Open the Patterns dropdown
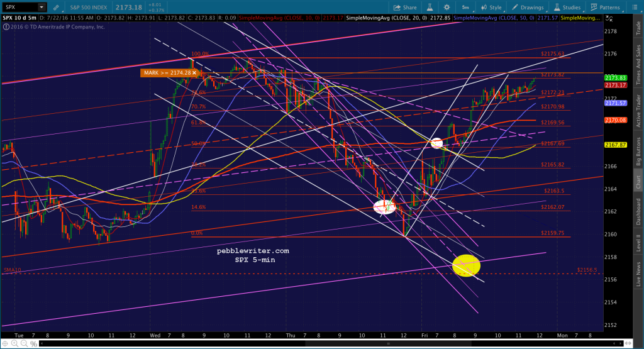This screenshot has width=644, height=349. point(606,8)
